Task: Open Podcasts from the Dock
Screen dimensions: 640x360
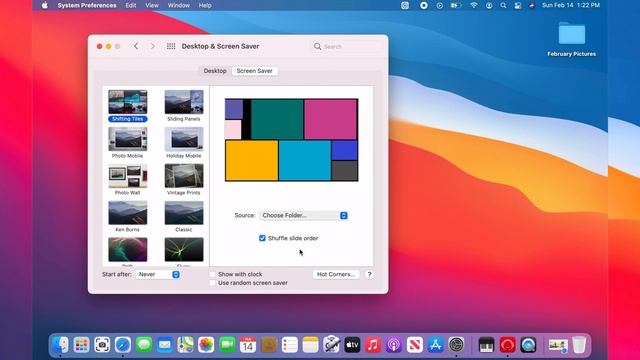Action: 393,345
